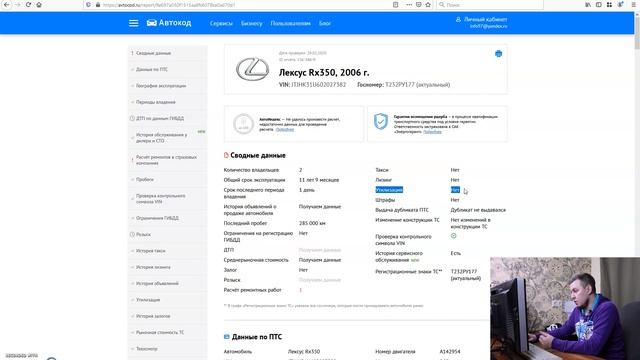Screen dimensions: 640x360
Task: Open the Автокод hamburger menu
Action: [x=133, y=23]
